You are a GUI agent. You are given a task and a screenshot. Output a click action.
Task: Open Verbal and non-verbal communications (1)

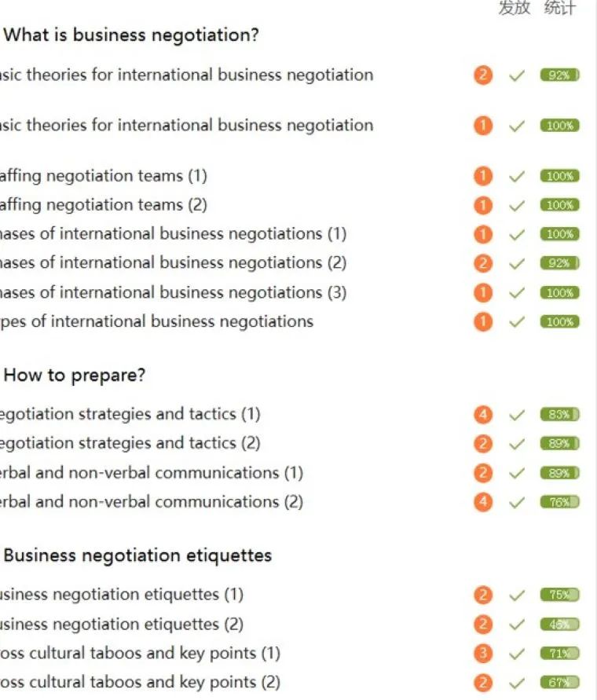(152, 473)
